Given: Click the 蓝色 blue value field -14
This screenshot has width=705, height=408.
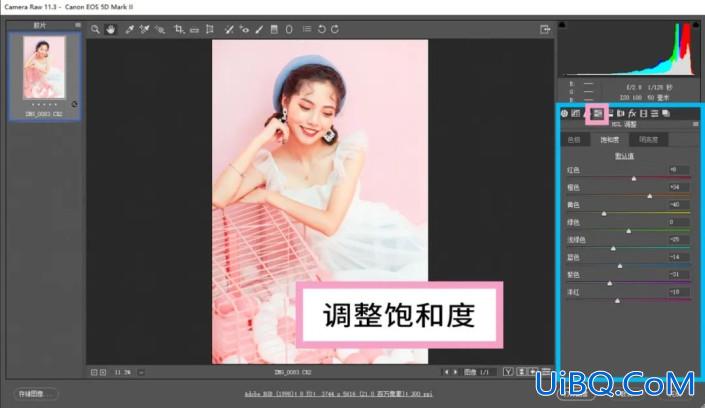Looking at the screenshot, I should 678,257.
